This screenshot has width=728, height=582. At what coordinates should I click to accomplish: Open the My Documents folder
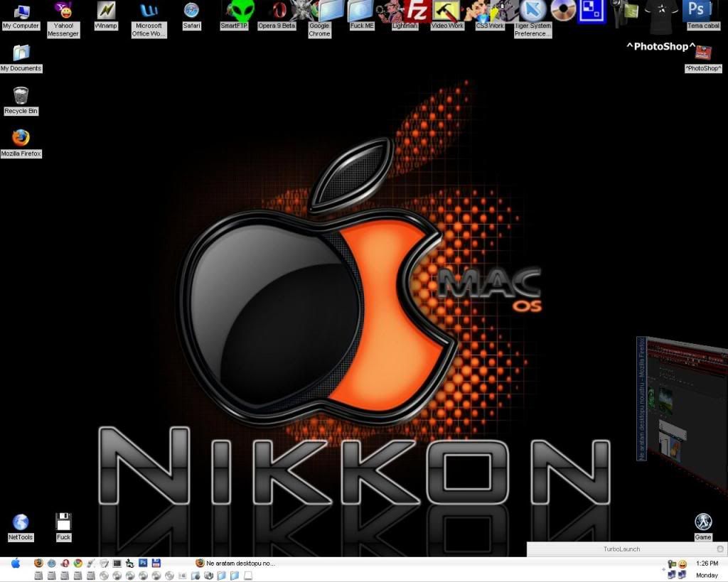click(21, 59)
